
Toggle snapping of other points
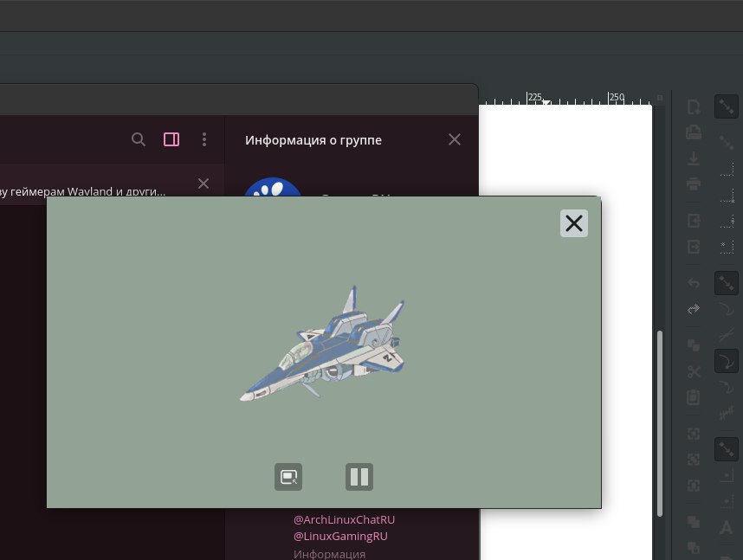(727, 449)
